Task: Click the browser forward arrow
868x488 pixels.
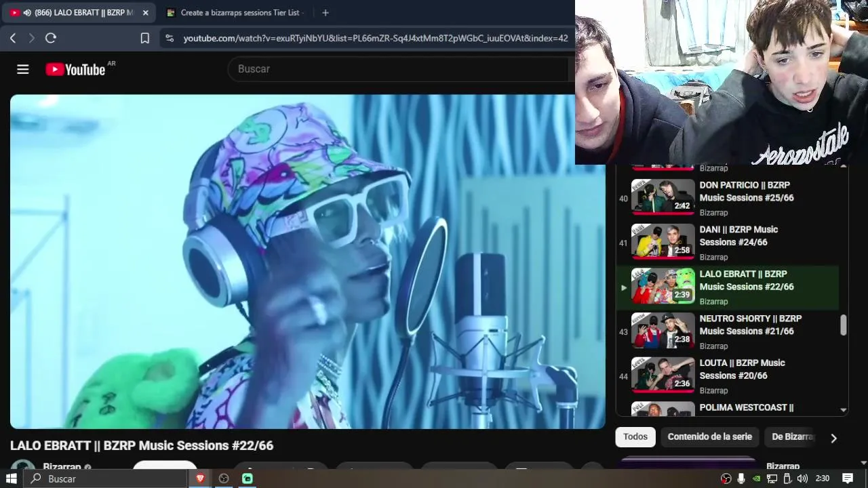Action: coord(31,38)
